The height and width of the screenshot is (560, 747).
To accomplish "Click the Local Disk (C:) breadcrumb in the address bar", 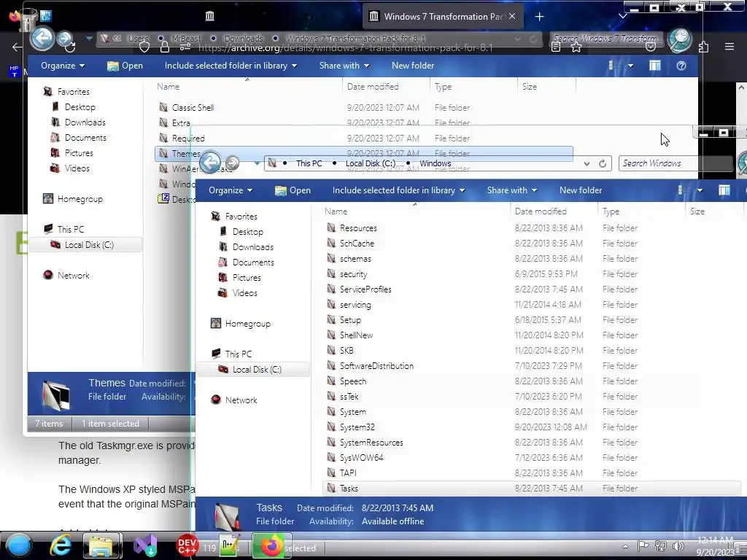I will [370, 163].
